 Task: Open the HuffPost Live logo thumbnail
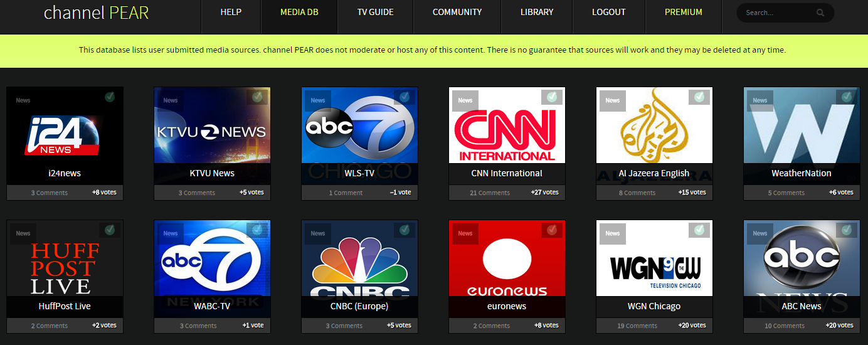[65, 258]
